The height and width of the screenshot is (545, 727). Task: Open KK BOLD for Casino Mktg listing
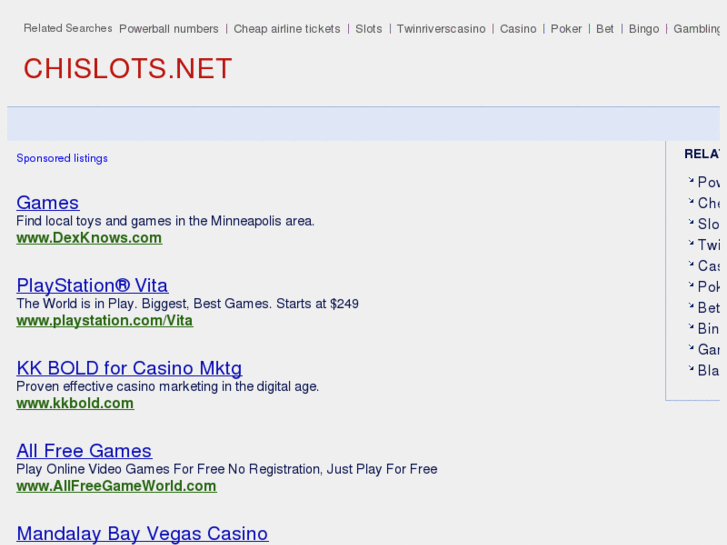(129, 368)
